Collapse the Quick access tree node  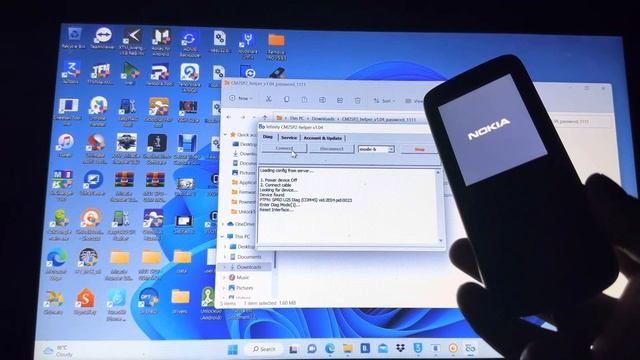(x=226, y=134)
